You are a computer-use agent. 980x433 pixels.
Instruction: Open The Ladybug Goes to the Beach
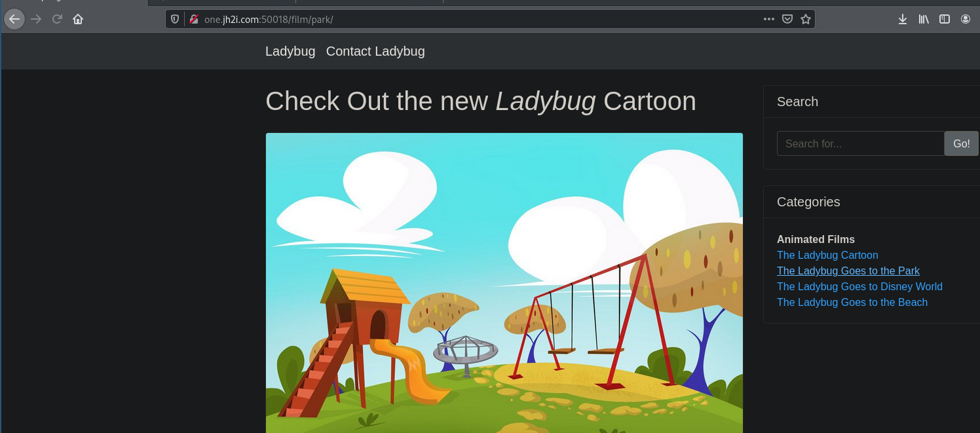pos(852,302)
